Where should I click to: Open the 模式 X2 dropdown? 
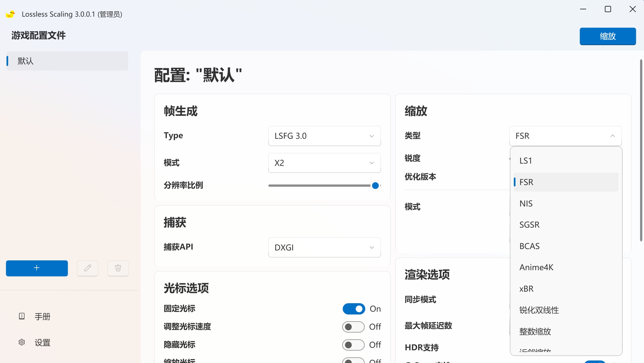324,163
